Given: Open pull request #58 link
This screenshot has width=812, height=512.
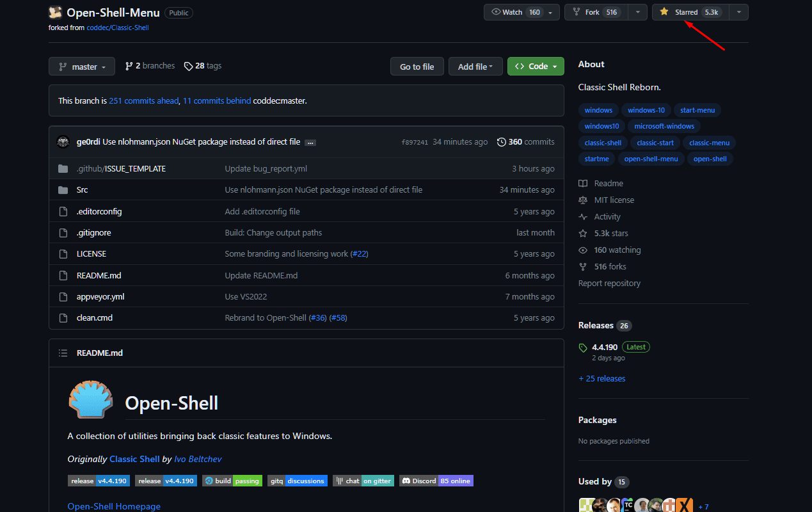Looking at the screenshot, I should pos(338,318).
